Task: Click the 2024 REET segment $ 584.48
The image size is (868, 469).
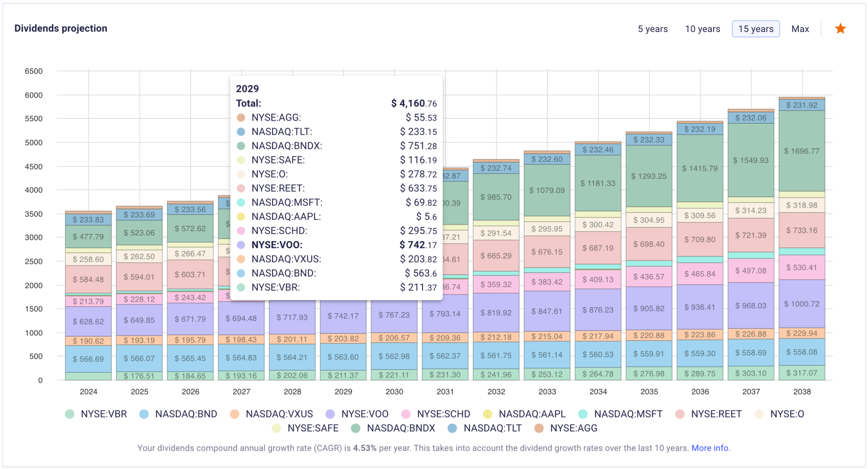Action: click(x=88, y=279)
